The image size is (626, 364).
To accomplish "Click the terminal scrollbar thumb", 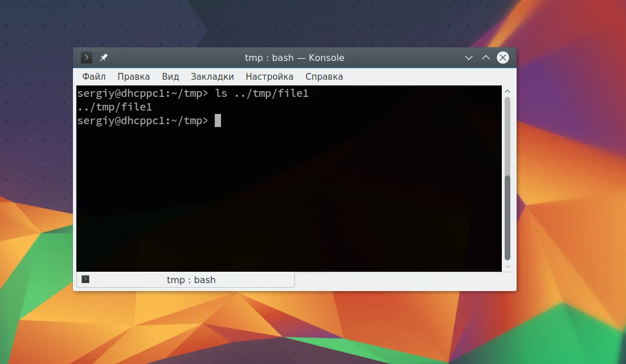I will click(508, 218).
